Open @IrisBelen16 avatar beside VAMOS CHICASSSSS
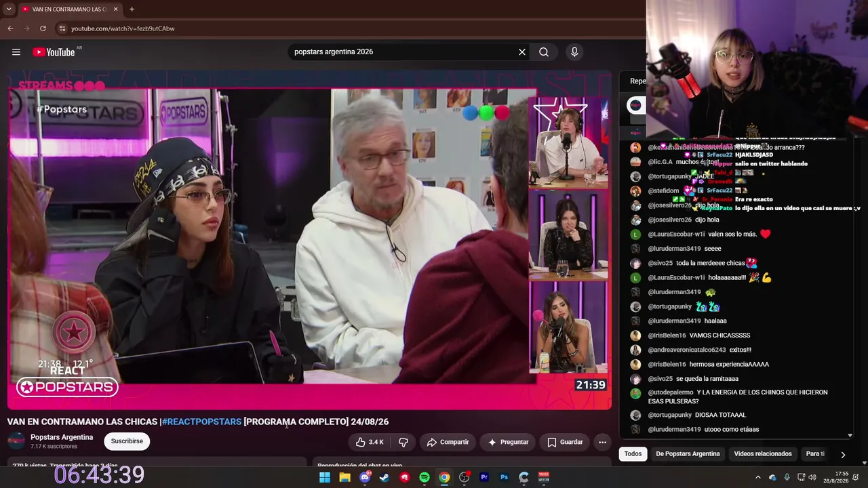Screen dimensions: 868x488 click(x=635, y=335)
